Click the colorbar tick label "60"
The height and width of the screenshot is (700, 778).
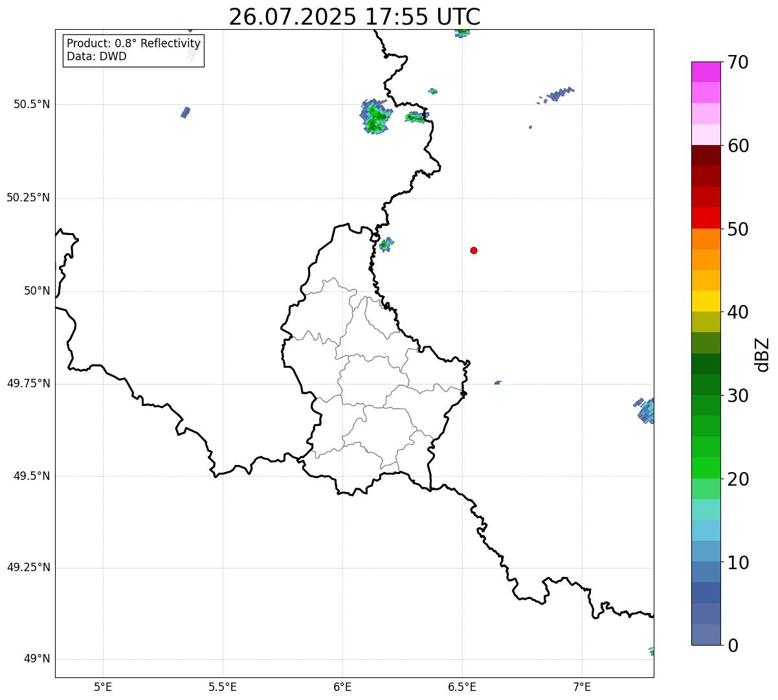tap(738, 146)
